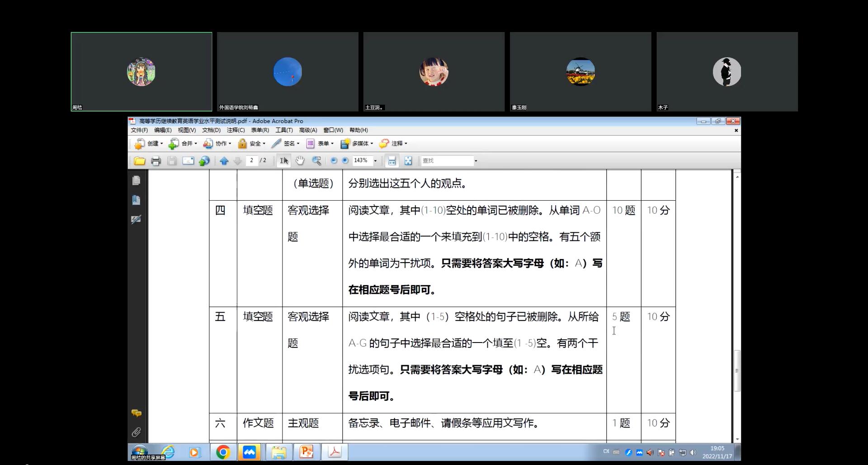
Task: Click the Print icon in toolbar
Action: [x=156, y=161]
